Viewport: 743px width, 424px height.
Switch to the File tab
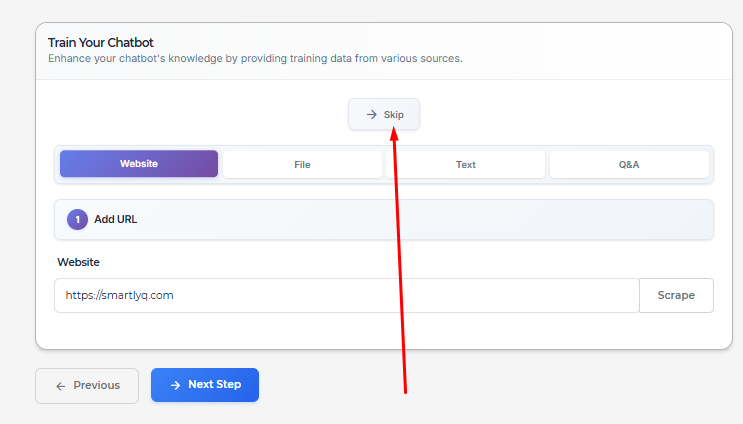coord(302,164)
